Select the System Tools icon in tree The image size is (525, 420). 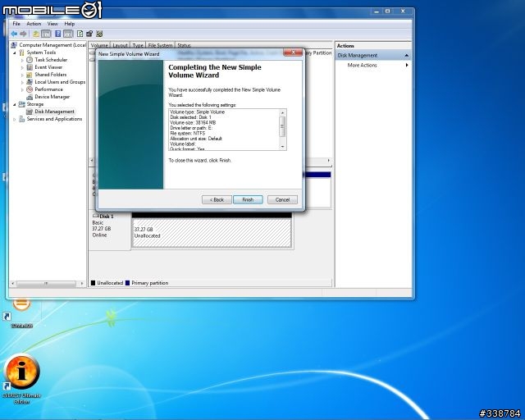click(x=22, y=52)
